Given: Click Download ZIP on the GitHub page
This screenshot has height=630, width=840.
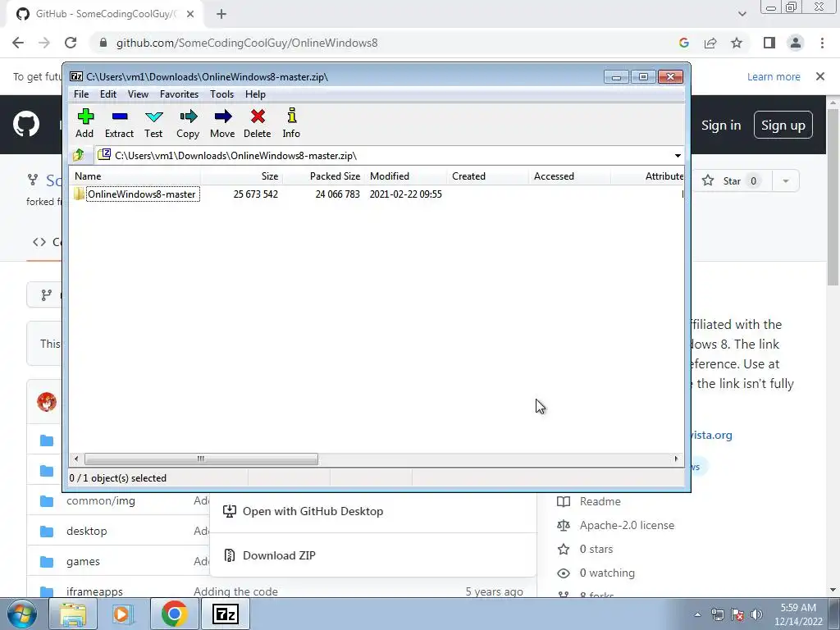Looking at the screenshot, I should pos(279,555).
